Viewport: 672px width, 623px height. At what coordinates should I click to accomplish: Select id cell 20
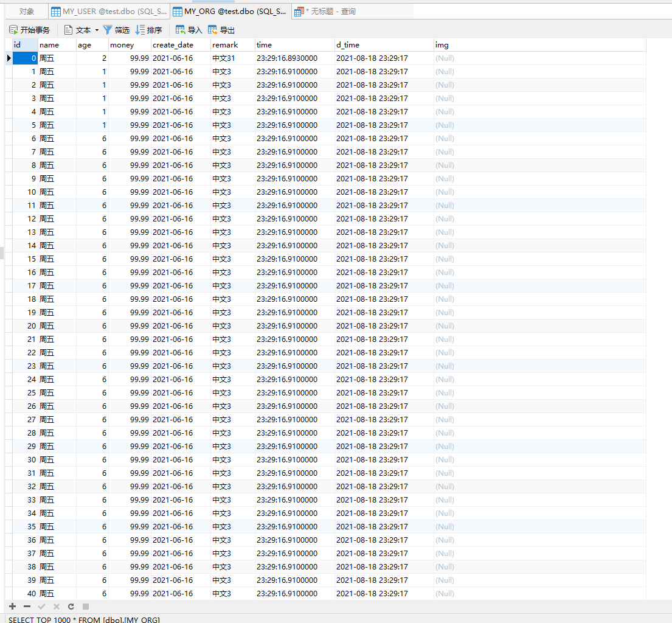pyautogui.click(x=25, y=326)
